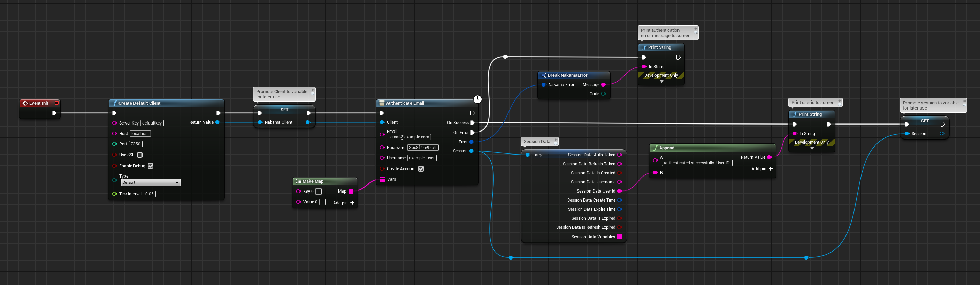Viewport: 980px width, 285px height.
Task: Click the Password value field
Action: pos(423,148)
